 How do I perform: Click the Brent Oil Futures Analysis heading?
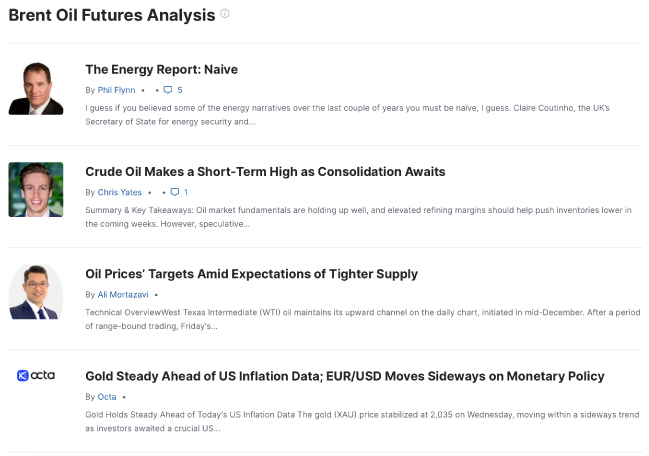112,15
